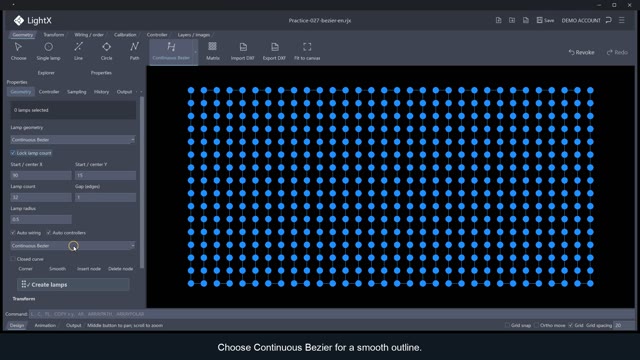640x360 pixels.
Task: Open the hamburger main menu
Action: pyautogui.click(x=622, y=20)
